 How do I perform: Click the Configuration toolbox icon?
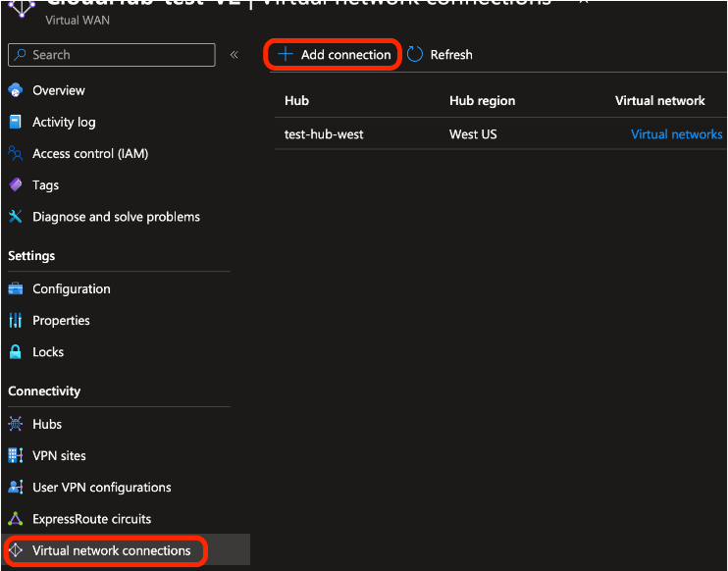pos(15,289)
